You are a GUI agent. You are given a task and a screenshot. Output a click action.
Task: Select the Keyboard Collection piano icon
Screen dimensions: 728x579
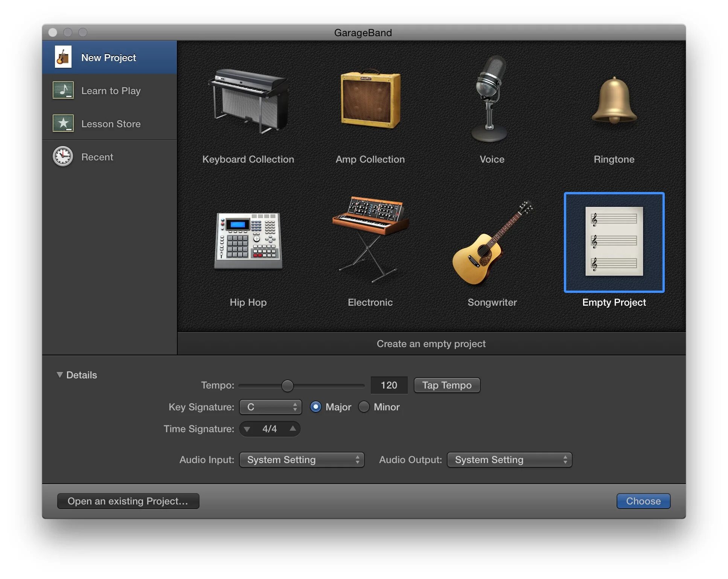248,101
